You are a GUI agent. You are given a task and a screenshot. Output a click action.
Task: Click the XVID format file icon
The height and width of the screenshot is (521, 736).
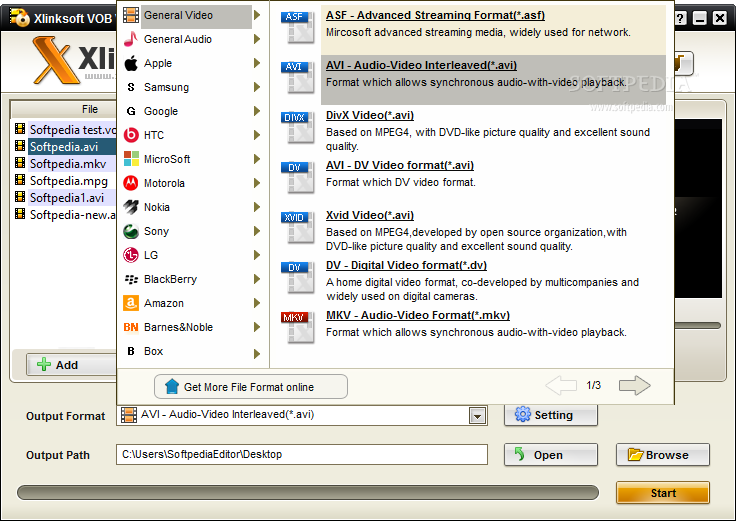point(298,228)
